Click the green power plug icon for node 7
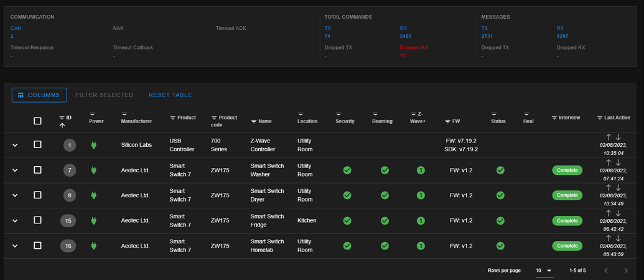The height and width of the screenshot is (280, 644). (94, 170)
